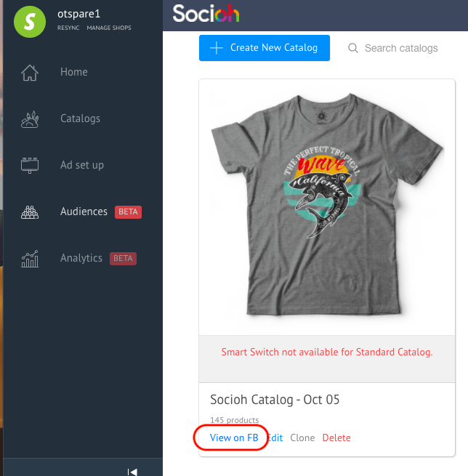
Task: Delete the Socioh Catalog - Oct 05
Action: (x=336, y=437)
